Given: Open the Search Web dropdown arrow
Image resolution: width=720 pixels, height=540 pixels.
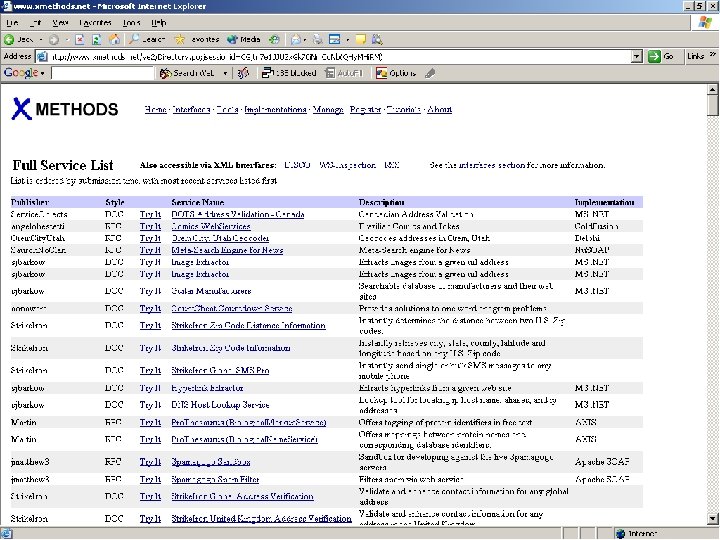Looking at the screenshot, I should pos(225,73).
